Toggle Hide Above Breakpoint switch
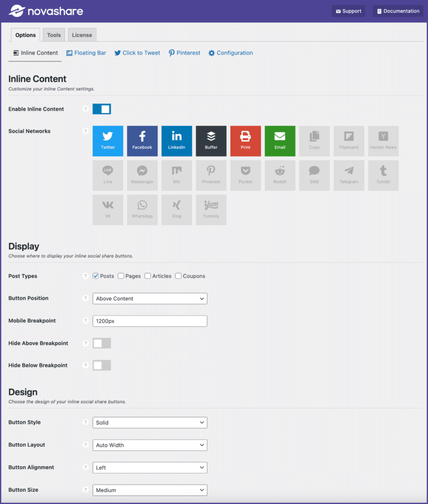The image size is (428, 504). pos(102,343)
